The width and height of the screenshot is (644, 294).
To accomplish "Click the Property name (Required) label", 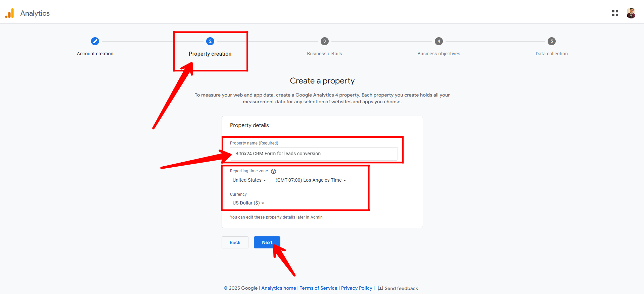I will coord(254,143).
